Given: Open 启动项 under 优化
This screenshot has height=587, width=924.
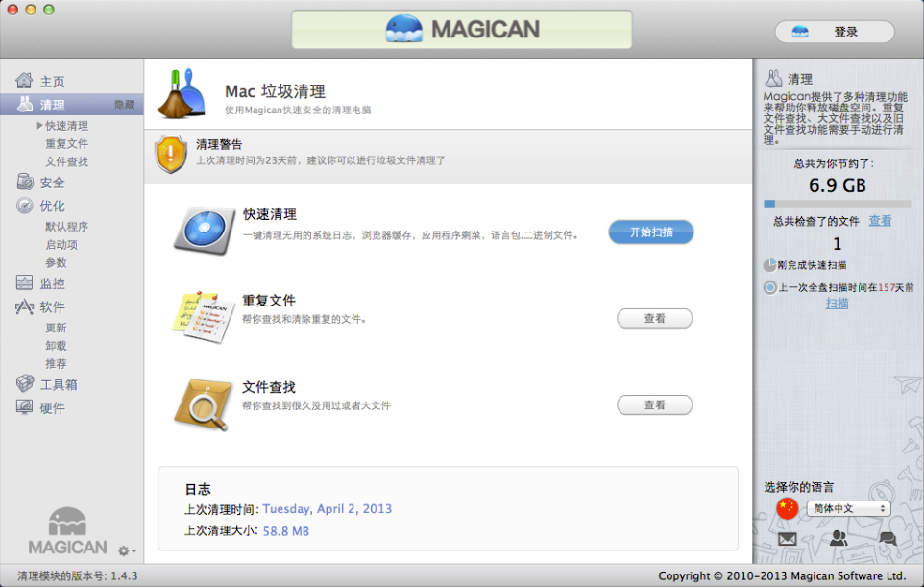Looking at the screenshot, I should tap(61, 245).
